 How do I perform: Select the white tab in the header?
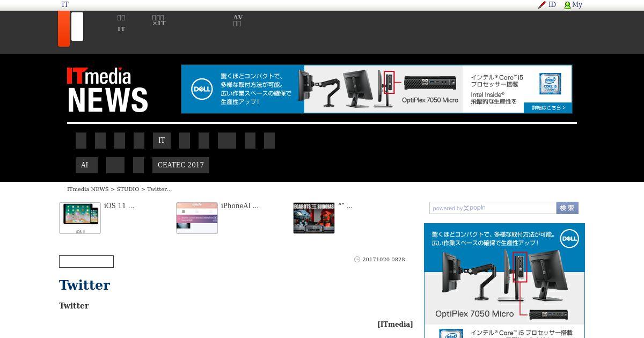tap(77, 26)
